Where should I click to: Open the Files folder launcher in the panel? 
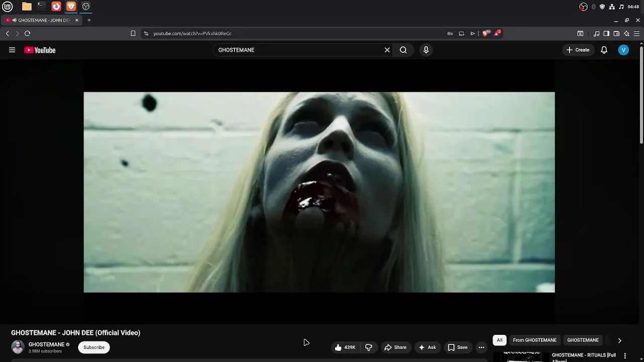point(27,7)
